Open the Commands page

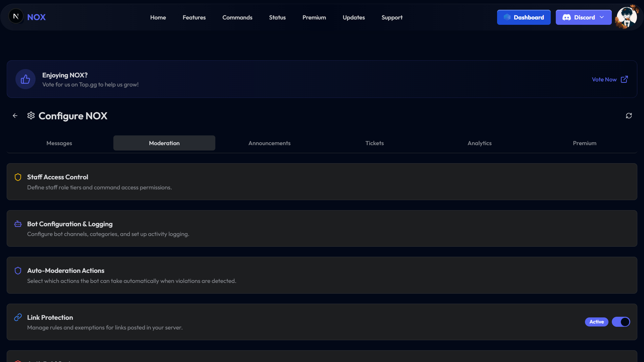(x=237, y=17)
